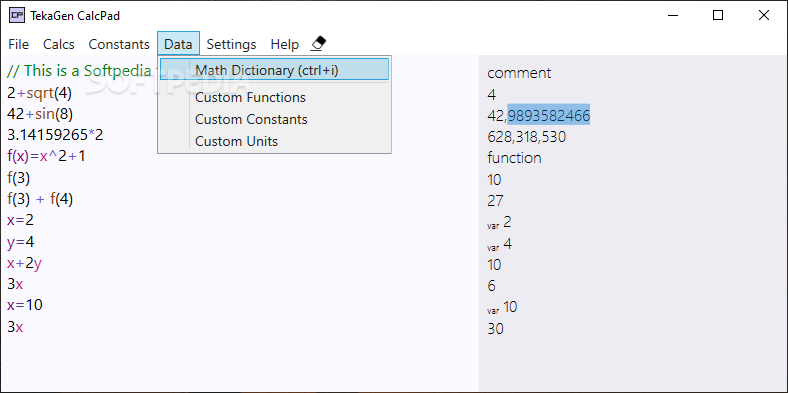Click the highlighted result 9893582466
Screen dimensions: 788x393
point(549,116)
